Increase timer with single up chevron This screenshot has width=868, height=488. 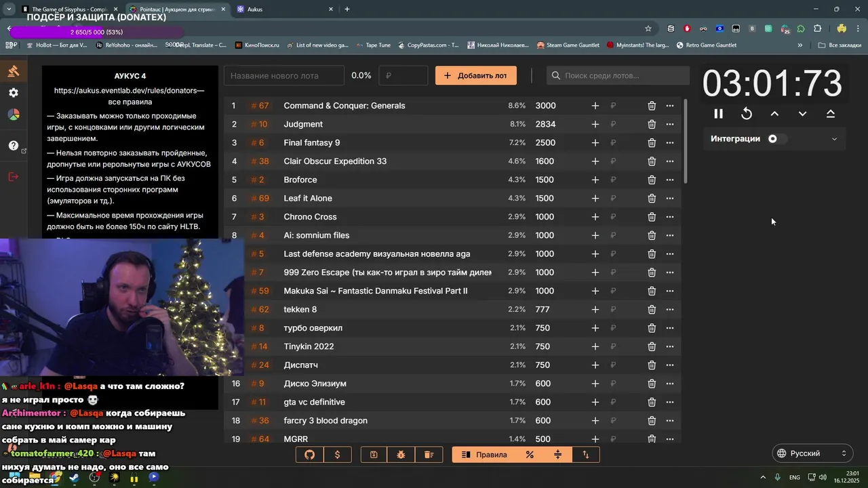click(x=774, y=114)
